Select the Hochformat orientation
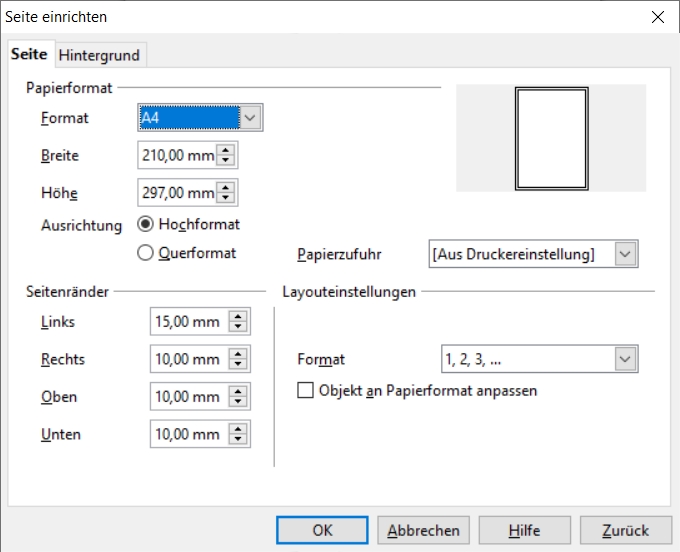Viewport: 680px width, 552px height. tap(146, 225)
